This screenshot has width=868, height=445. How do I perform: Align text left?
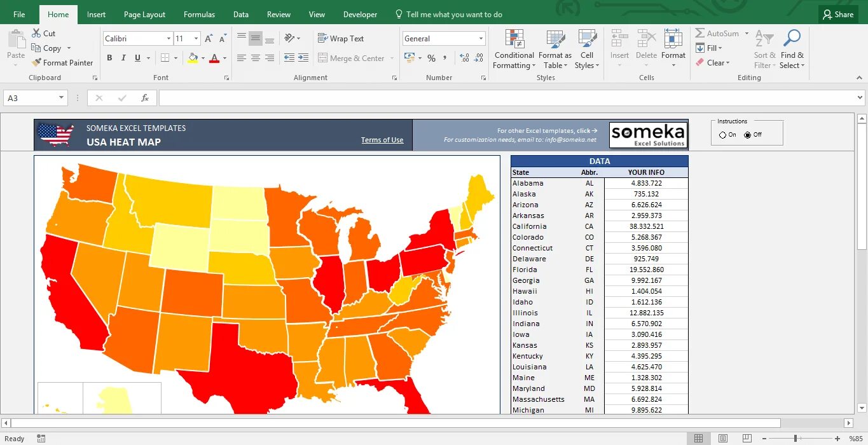coord(242,58)
